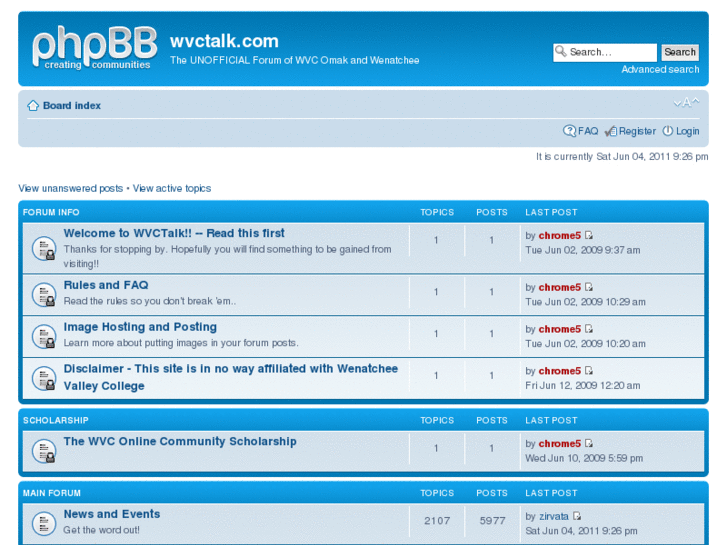This screenshot has height=545, width=727.
Task: Click the forum icon for News and Events
Action: pyautogui.click(x=44, y=523)
